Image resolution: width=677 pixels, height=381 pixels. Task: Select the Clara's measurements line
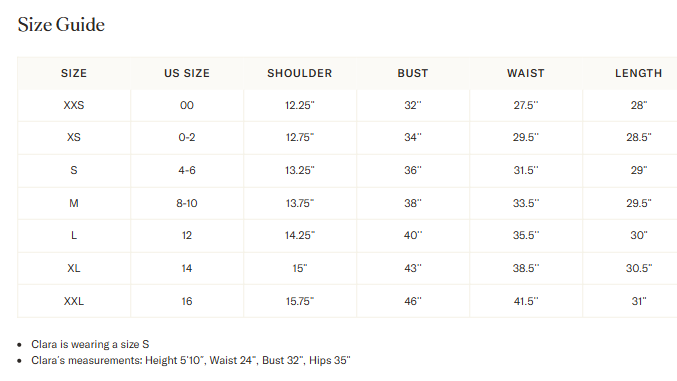(x=191, y=360)
